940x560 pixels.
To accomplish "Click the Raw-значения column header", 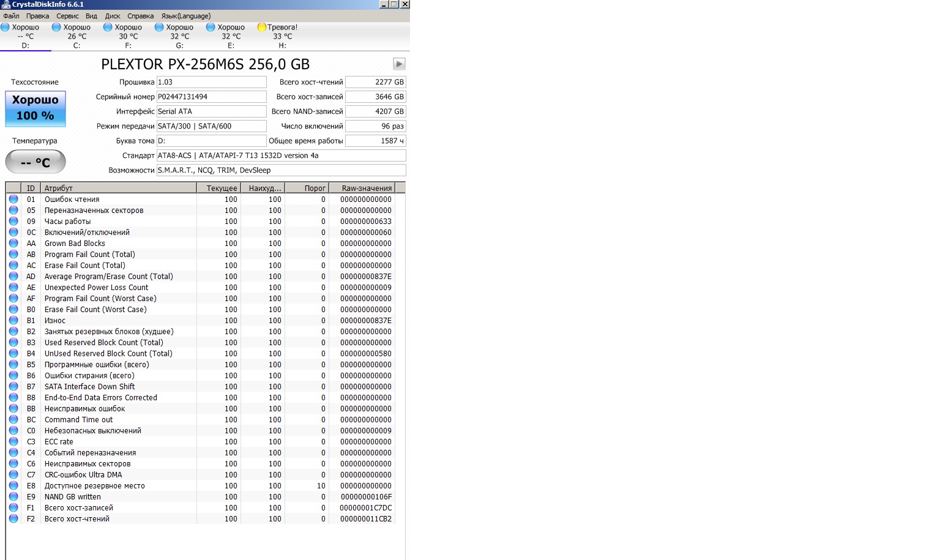I will coord(367,189).
